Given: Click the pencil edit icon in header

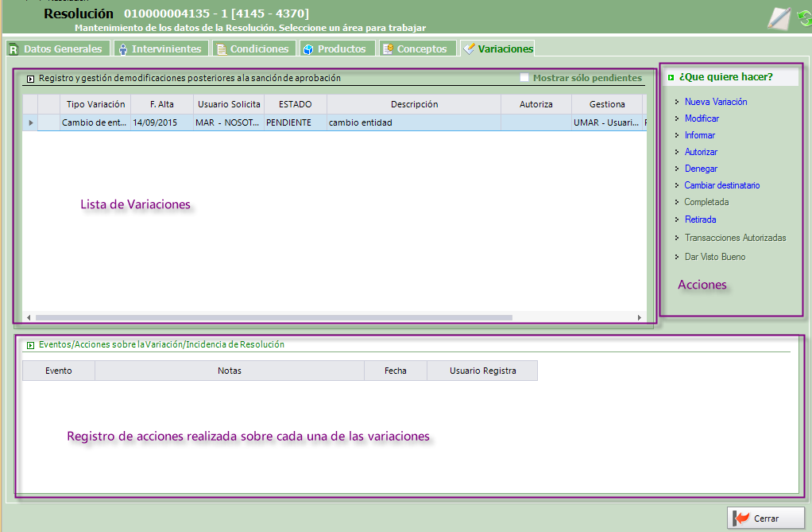Looking at the screenshot, I should coord(779,18).
